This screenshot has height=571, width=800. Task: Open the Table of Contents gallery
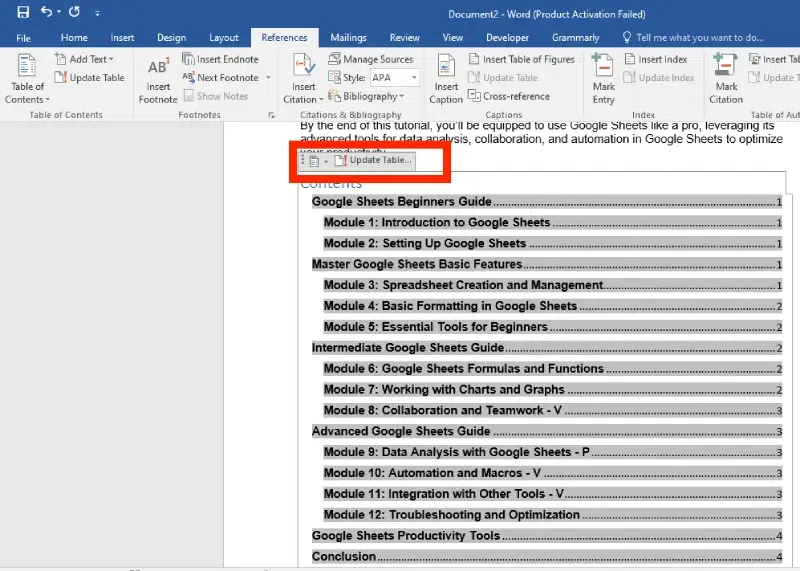pos(27,78)
